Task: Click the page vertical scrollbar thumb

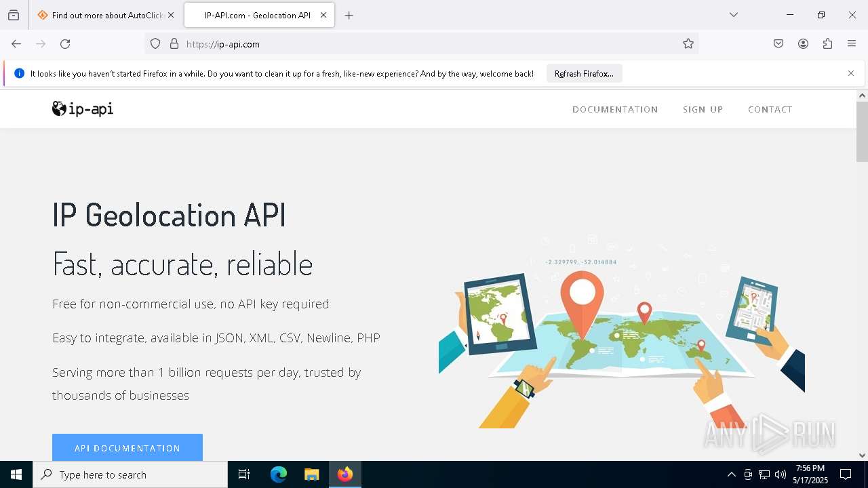Action: pos(862,131)
